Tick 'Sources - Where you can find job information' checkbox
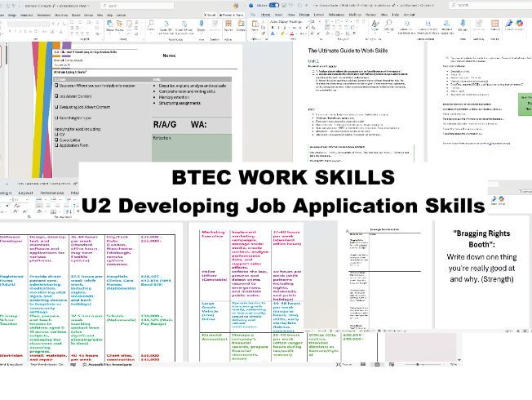The image size is (532, 400). coord(56,86)
